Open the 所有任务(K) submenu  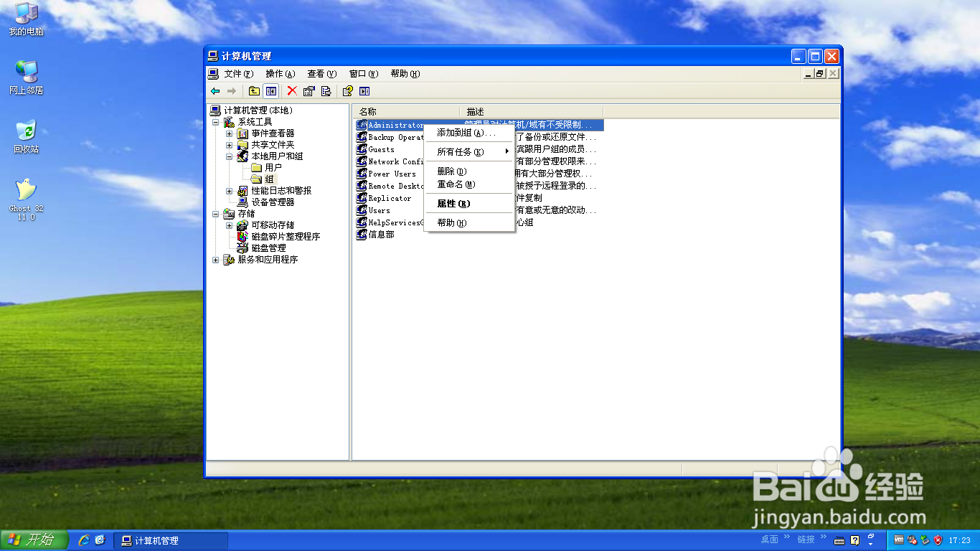point(470,152)
